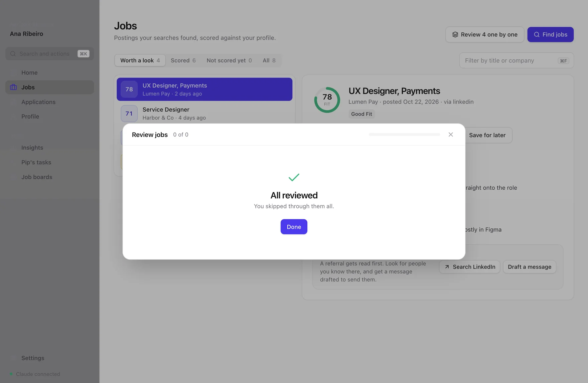Screen dimensions: 588x383
Task: Open Pip's tasks
Action: click(49, 162)
